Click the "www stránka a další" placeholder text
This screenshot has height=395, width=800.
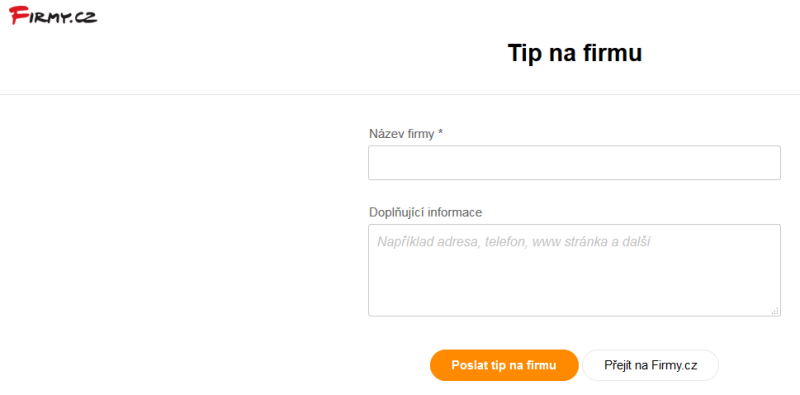(x=591, y=242)
